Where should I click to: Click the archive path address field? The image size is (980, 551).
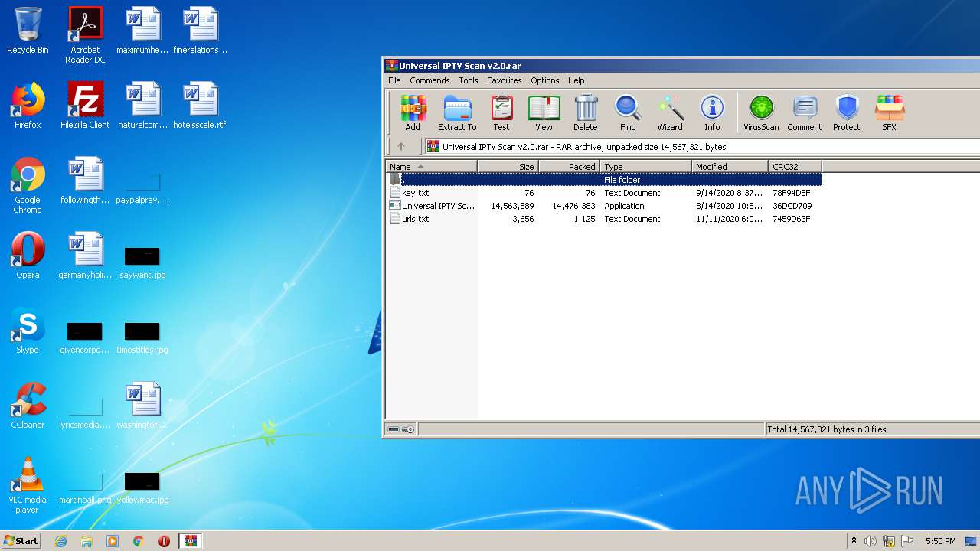[702, 146]
